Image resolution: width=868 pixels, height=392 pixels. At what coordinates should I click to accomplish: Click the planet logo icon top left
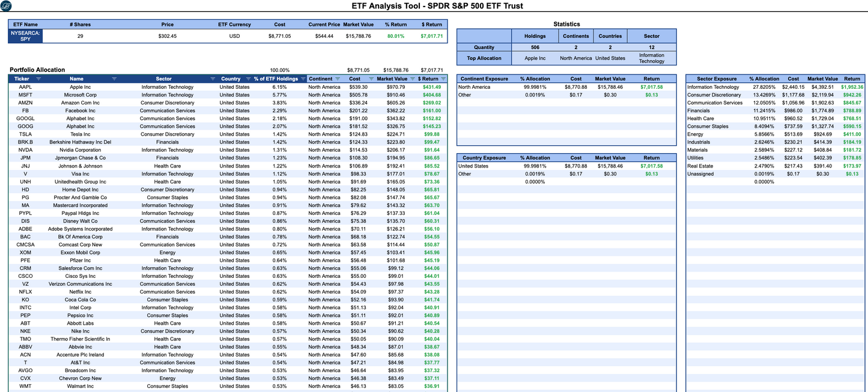(x=7, y=5)
